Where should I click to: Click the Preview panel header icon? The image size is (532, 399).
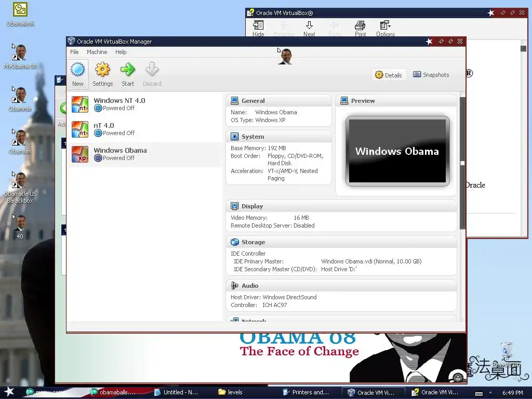click(x=344, y=101)
